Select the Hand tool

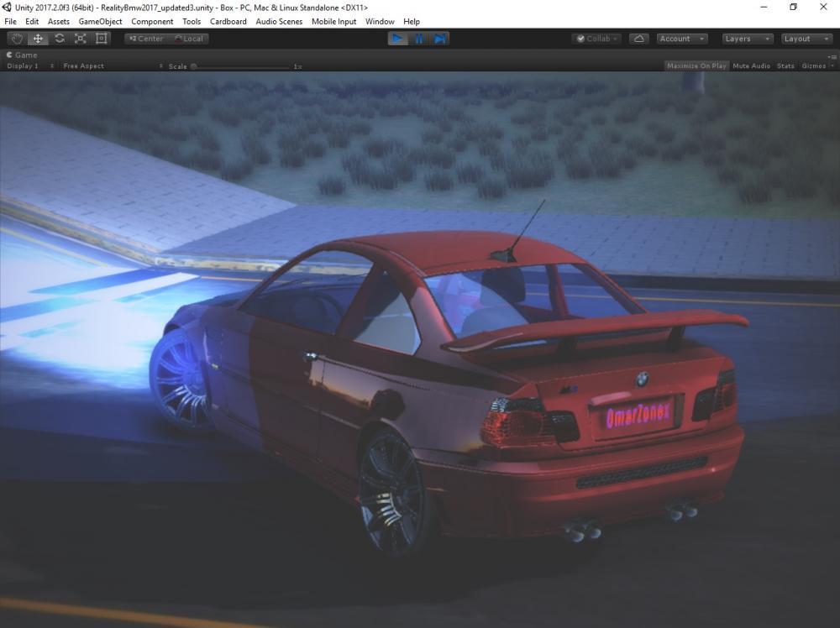click(17, 39)
